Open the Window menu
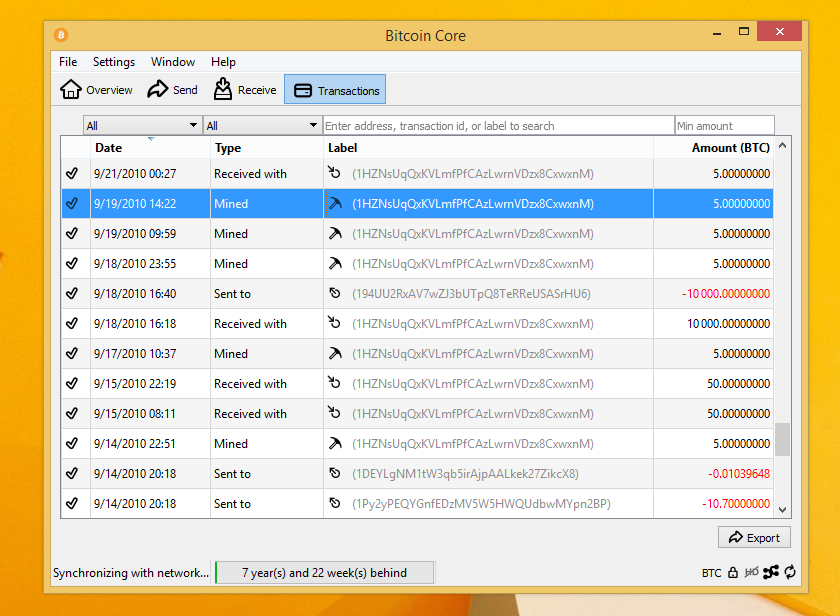 (x=172, y=62)
